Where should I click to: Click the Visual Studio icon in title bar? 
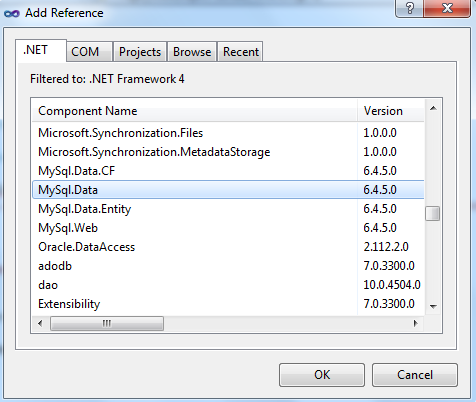pyautogui.click(x=12, y=13)
